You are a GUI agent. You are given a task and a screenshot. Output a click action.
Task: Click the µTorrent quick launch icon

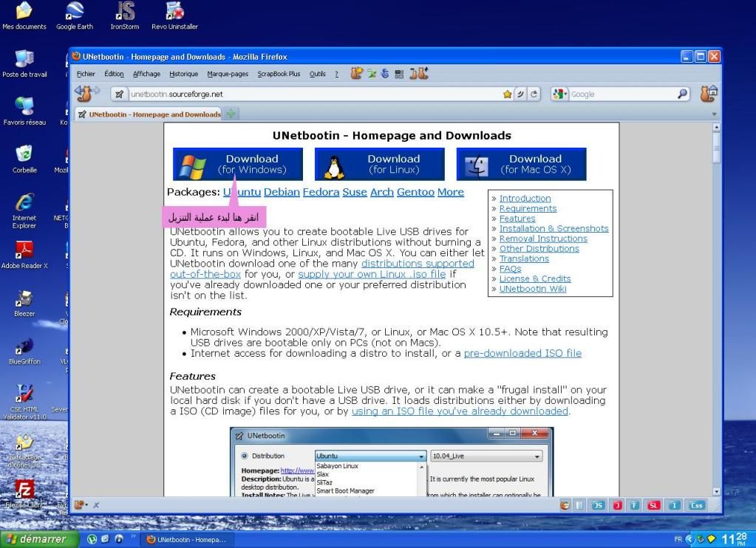click(92, 539)
